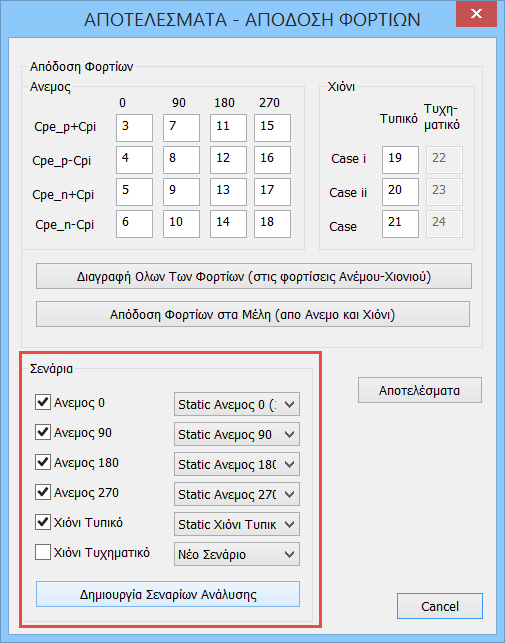The image size is (505, 643).
Task: Click the Cpe_p-Cpi field containing 4
Action: point(134,160)
